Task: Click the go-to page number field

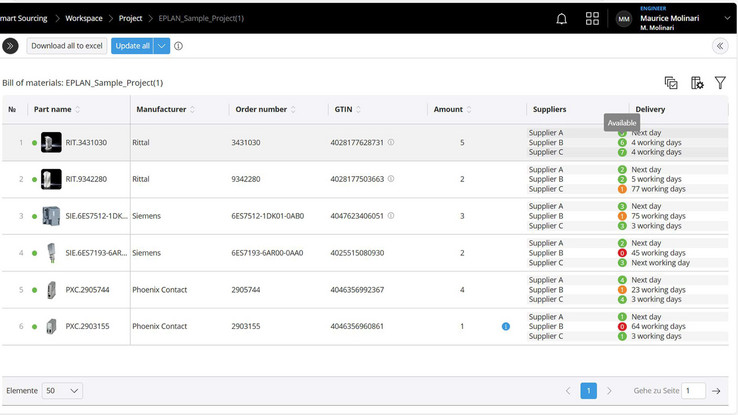Action: [x=693, y=391]
